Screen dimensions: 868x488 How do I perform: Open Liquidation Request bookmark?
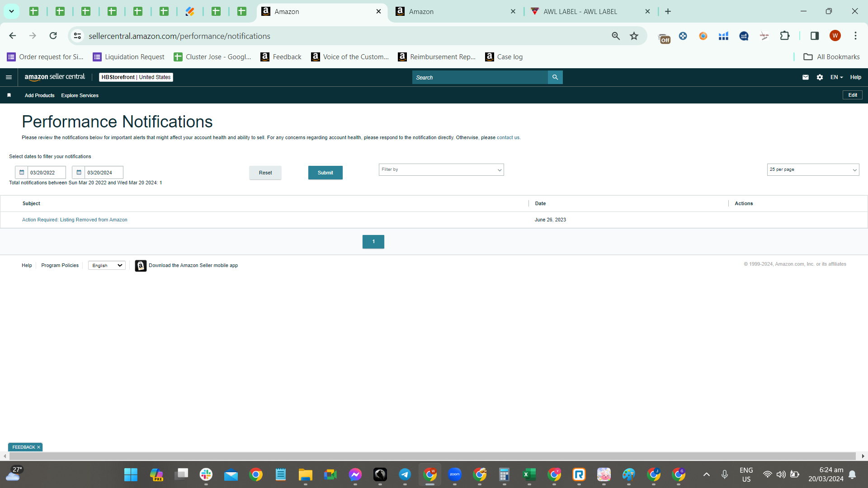point(129,57)
